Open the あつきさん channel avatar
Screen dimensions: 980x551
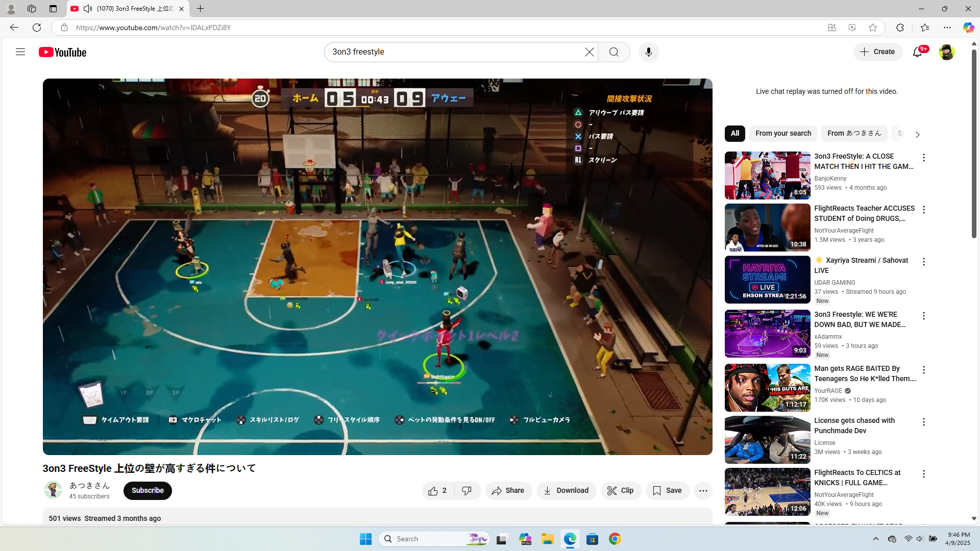pos(53,490)
